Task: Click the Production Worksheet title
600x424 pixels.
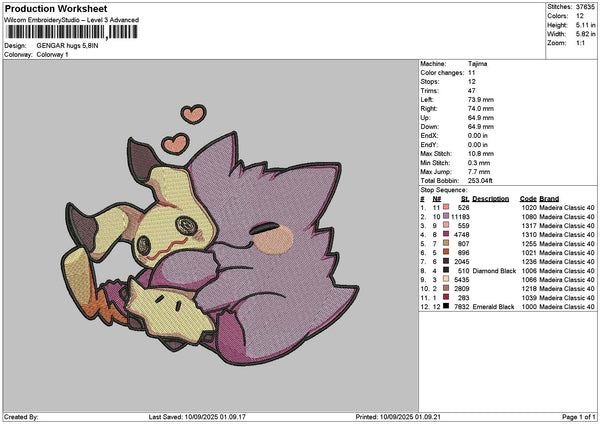Action: (56, 8)
